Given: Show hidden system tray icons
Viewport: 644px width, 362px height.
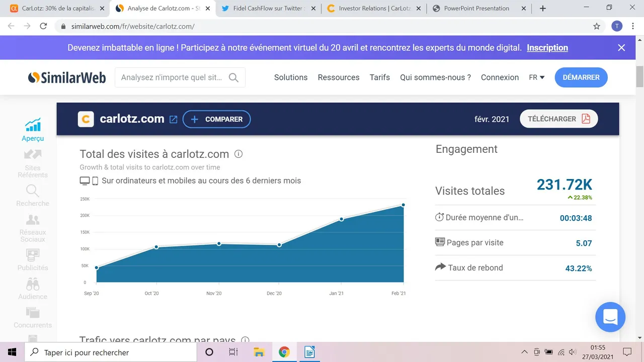Looking at the screenshot, I should click(525, 352).
